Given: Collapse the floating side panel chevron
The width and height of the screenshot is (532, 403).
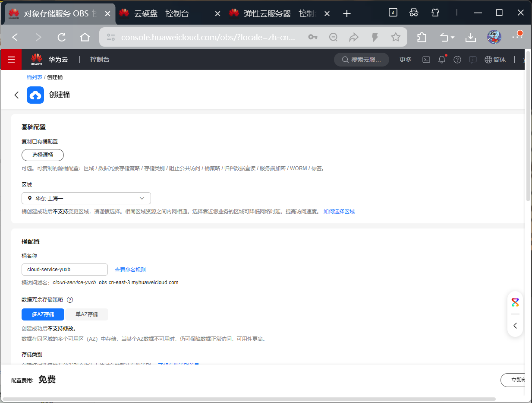Looking at the screenshot, I should tap(515, 326).
